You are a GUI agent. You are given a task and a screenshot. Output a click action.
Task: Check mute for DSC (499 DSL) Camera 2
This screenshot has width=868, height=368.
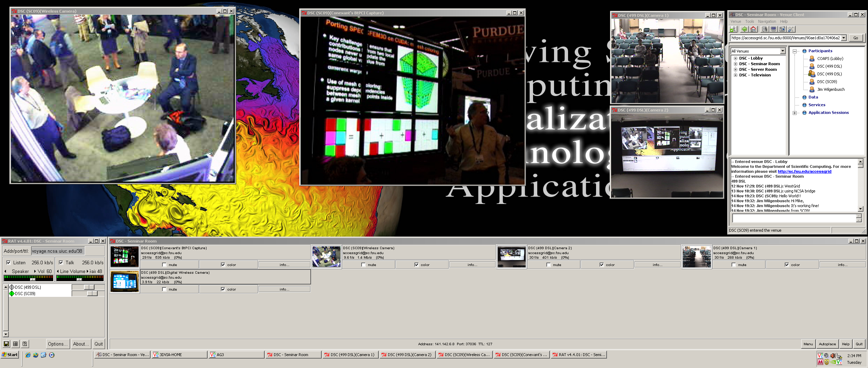[548, 265]
